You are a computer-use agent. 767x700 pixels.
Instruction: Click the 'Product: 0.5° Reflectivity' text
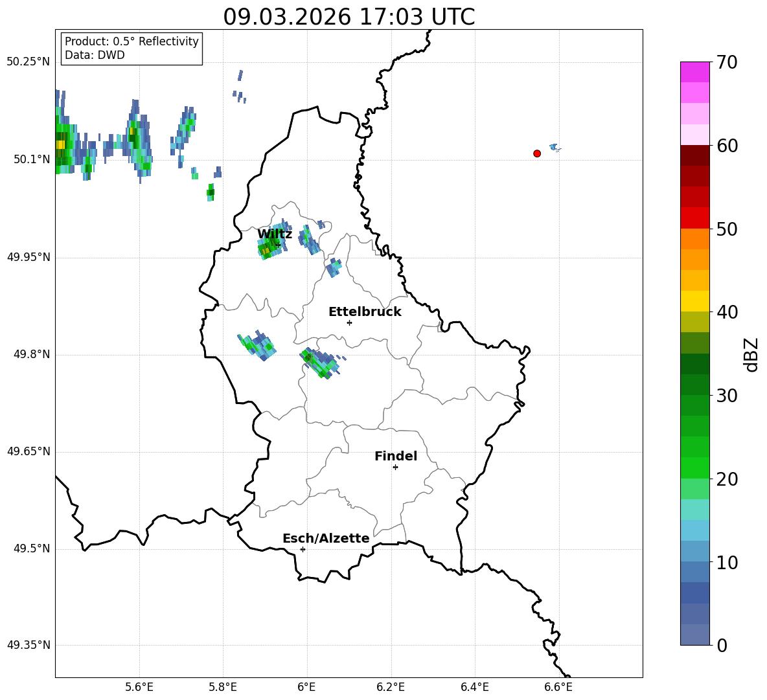(132, 41)
